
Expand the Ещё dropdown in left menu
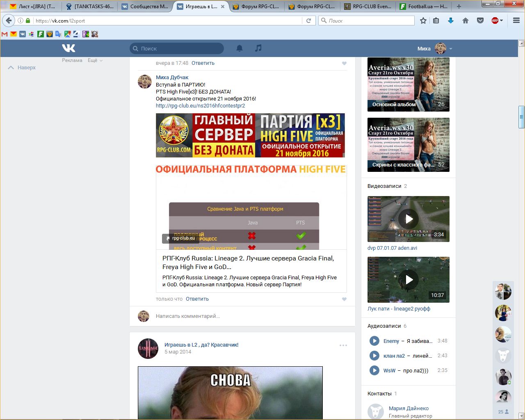95,60
